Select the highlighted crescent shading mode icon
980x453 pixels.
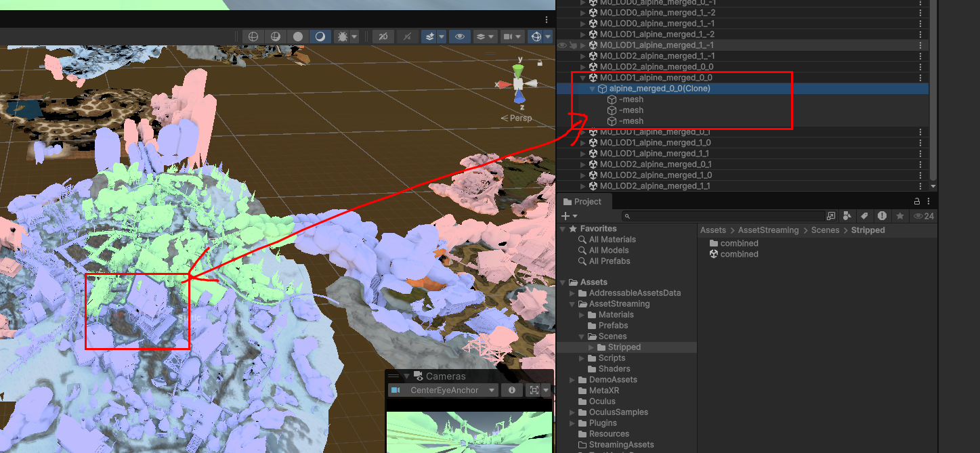pos(320,37)
